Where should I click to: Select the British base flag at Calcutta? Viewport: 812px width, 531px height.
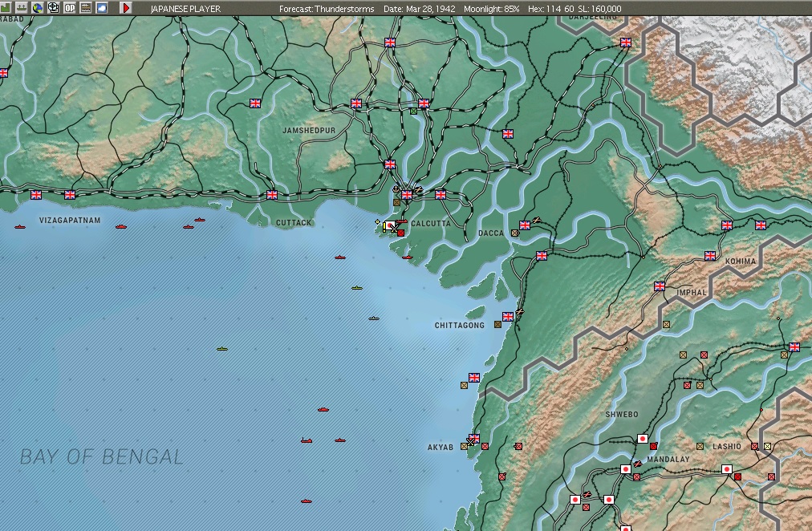coord(407,195)
